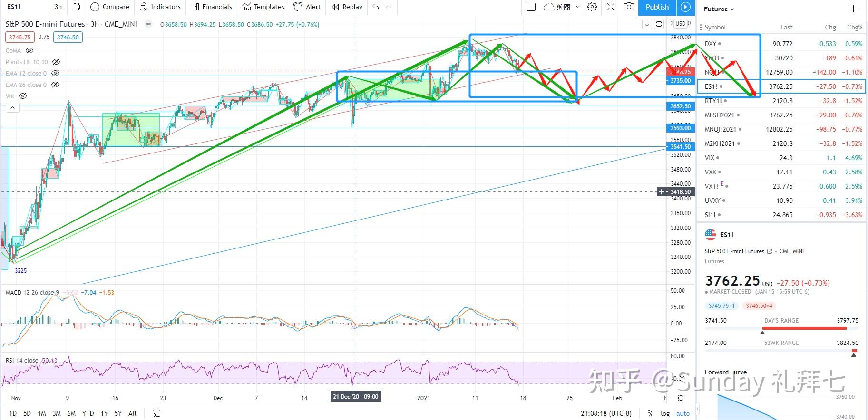Select the UVXY row in the watchlist
The height and width of the screenshot is (420, 868).
pyautogui.click(x=782, y=200)
